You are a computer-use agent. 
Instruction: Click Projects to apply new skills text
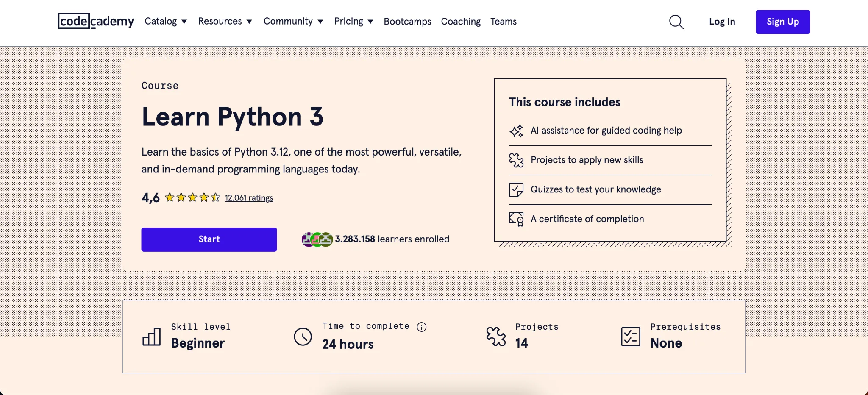coord(587,160)
